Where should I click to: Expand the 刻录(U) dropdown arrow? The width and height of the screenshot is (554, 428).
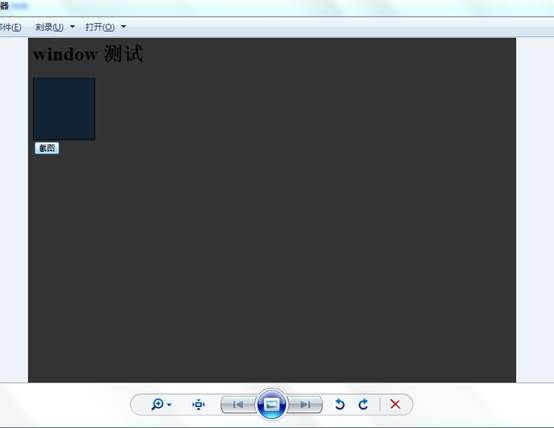[72, 27]
